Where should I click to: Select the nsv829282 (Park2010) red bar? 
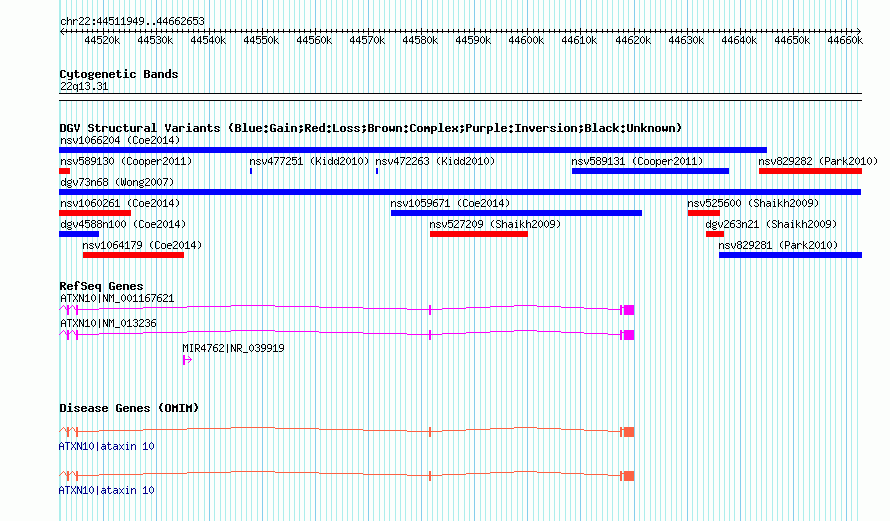click(811, 171)
